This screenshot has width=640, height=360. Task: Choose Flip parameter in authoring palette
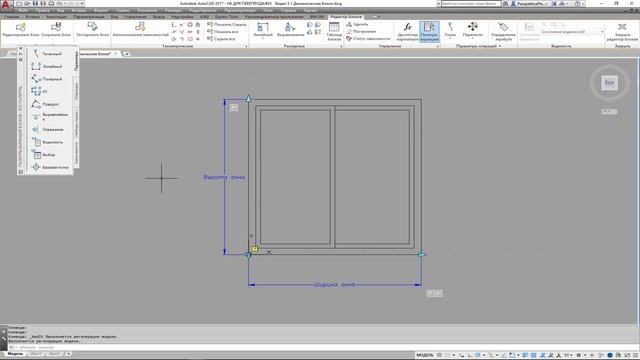[48, 129]
